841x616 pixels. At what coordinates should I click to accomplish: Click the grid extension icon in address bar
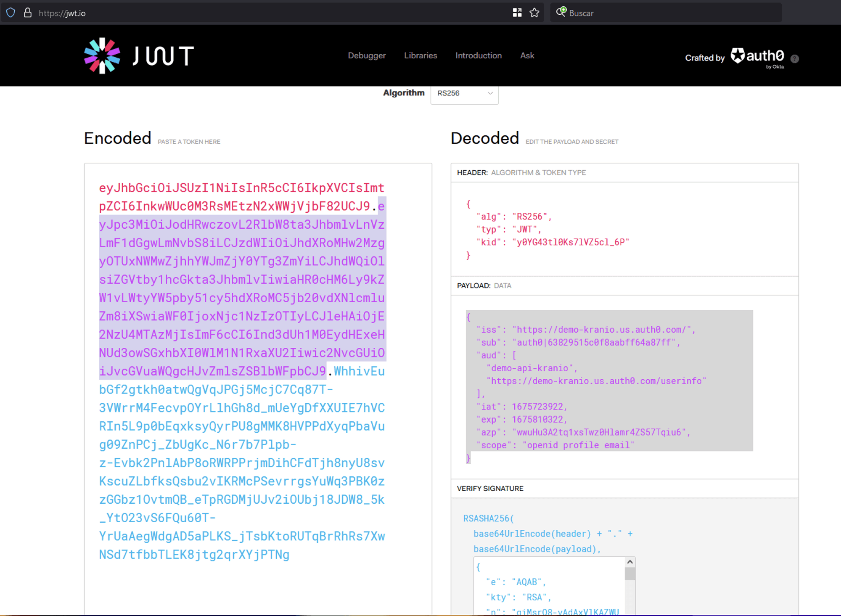pos(517,13)
